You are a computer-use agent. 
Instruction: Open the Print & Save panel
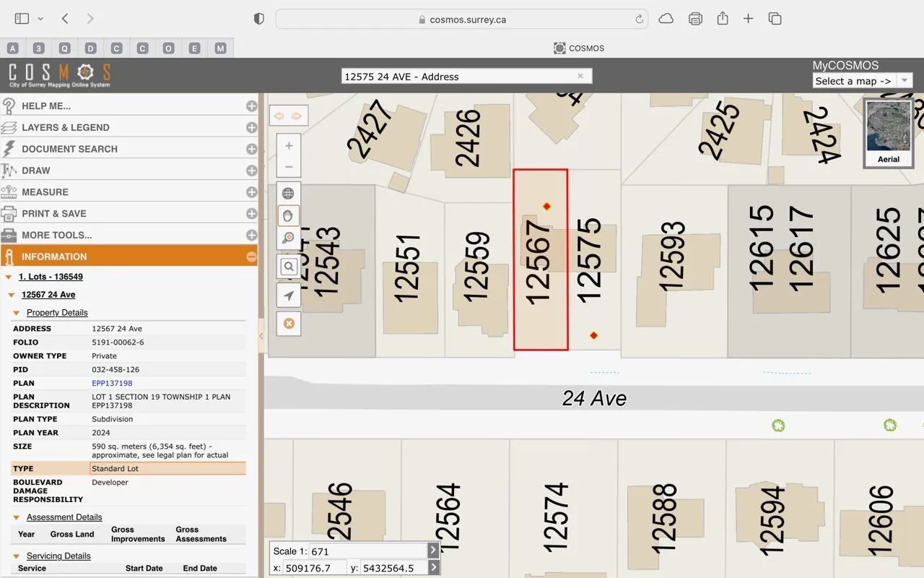(54, 214)
